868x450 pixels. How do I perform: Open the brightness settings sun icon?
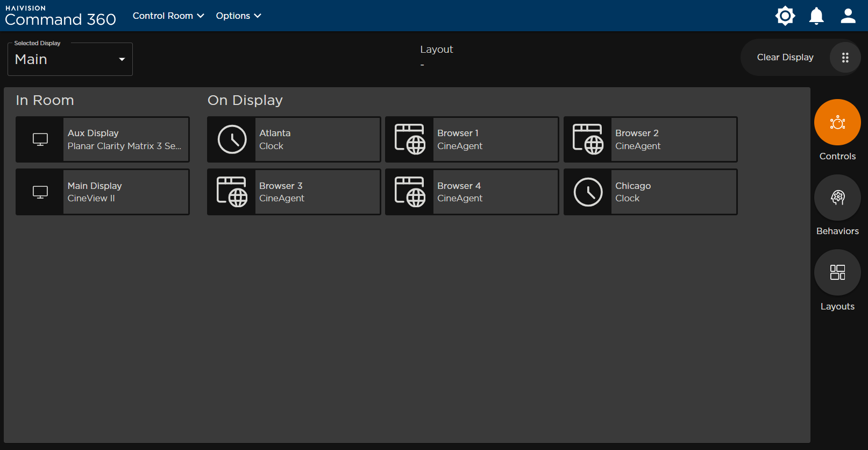[x=785, y=16]
